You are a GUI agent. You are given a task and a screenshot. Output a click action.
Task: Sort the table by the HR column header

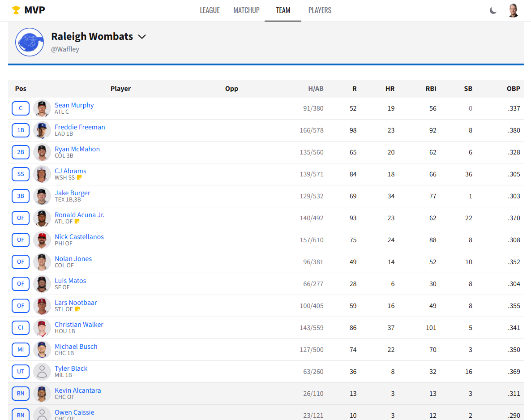click(x=390, y=89)
